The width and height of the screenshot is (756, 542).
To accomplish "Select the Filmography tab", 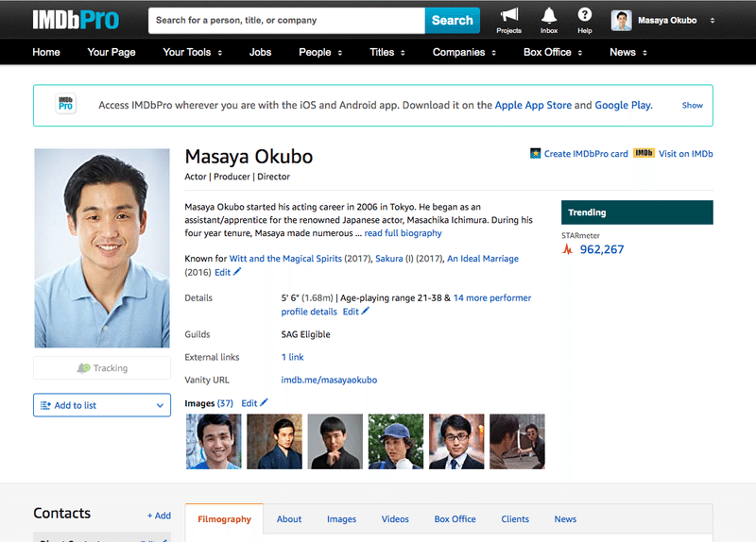I will (x=224, y=519).
